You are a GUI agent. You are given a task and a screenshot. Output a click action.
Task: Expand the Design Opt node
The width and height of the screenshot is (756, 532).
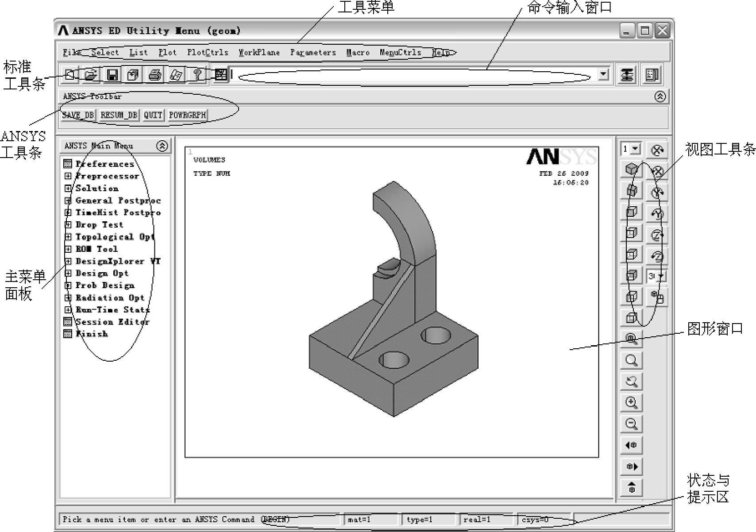(x=68, y=273)
